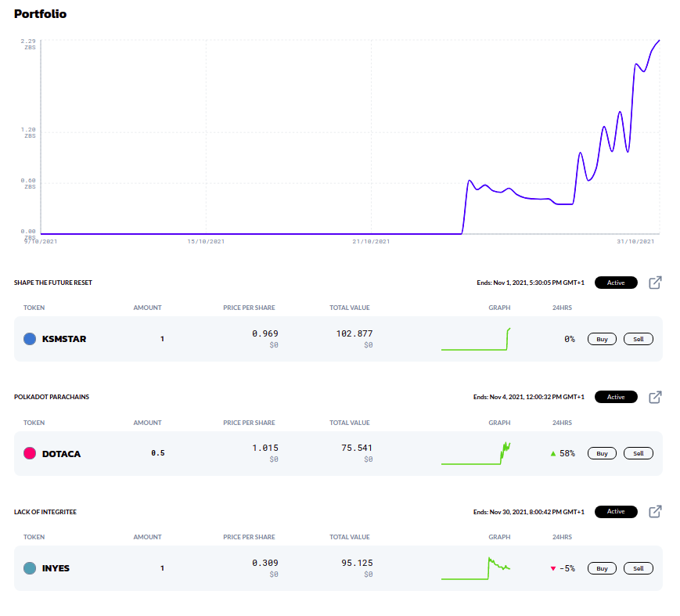
Task: Click the DOTACA 58% 24hrs change
Action: [563, 453]
